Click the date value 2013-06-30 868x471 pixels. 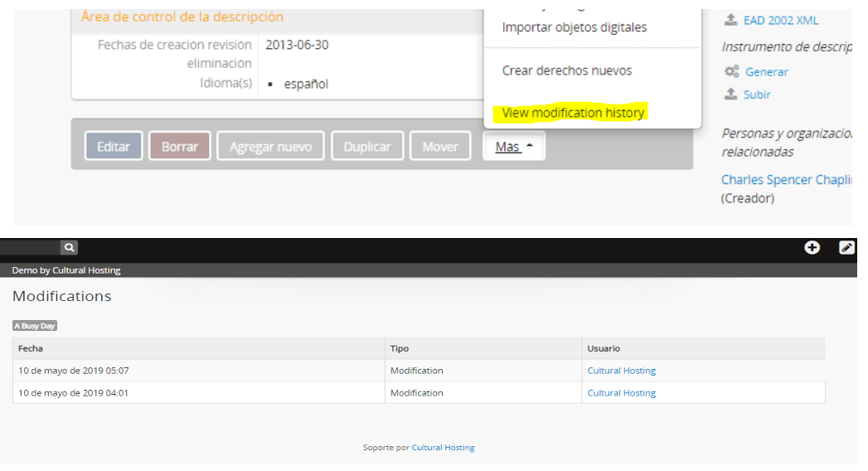pyautogui.click(x=297, y=45)
